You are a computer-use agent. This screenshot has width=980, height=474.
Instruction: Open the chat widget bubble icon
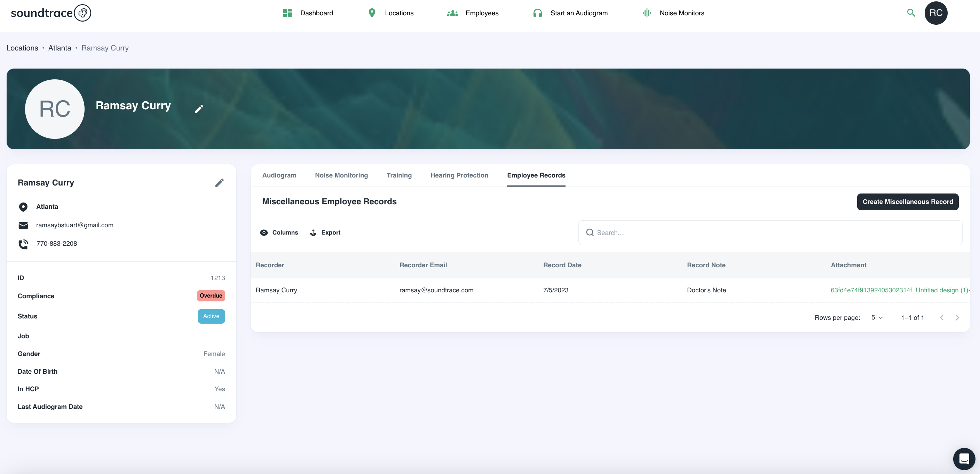(x=964, y=459)
